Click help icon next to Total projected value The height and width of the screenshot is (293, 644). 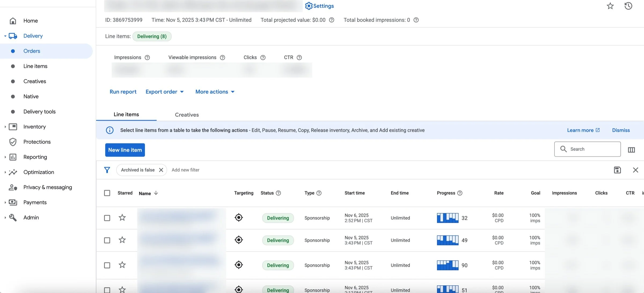(332, 20)
